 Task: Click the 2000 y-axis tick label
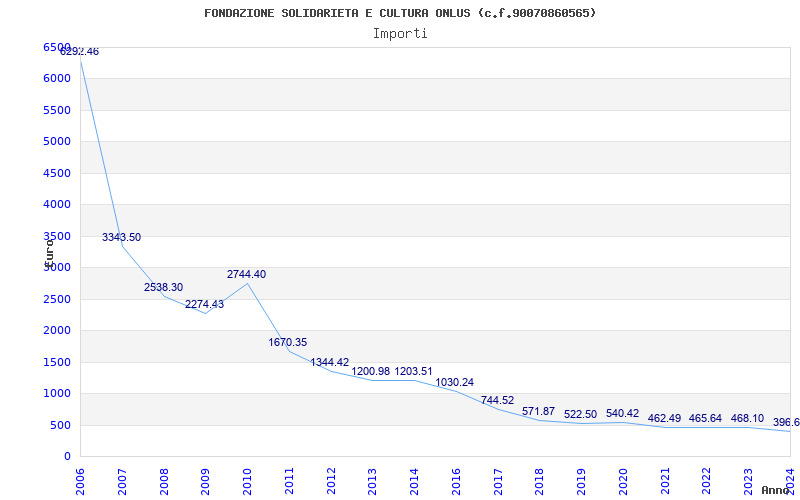click(57, 331)
